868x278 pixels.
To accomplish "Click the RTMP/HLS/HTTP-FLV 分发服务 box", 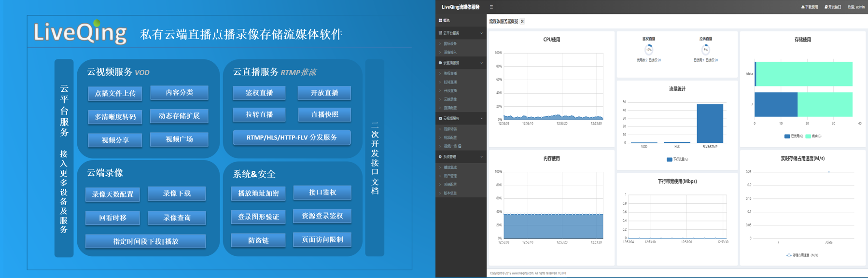I will point(292,137).
